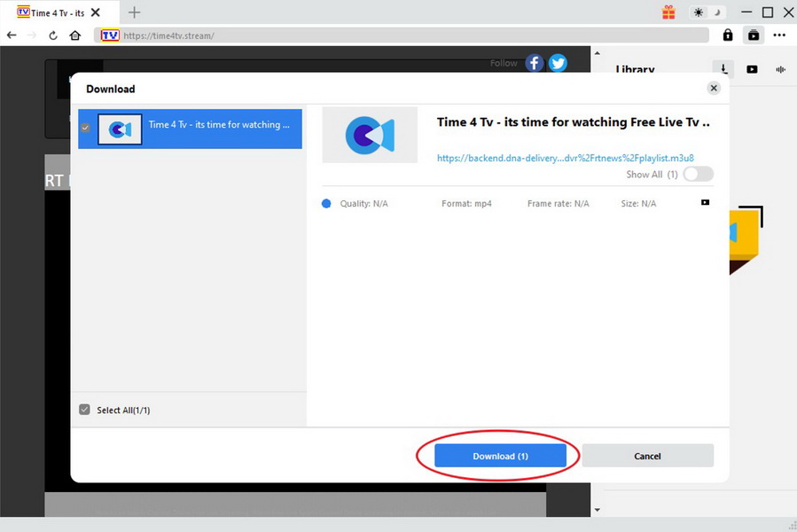This screenshot has height=532, width=797.
Task: Select the video tab icon beside Library
Action: pos(752,69)
